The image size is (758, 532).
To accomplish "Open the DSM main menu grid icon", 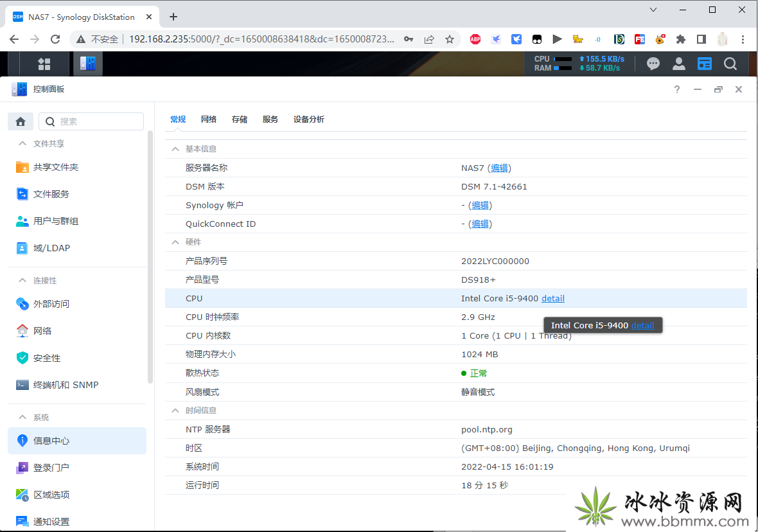I will 44,64.
